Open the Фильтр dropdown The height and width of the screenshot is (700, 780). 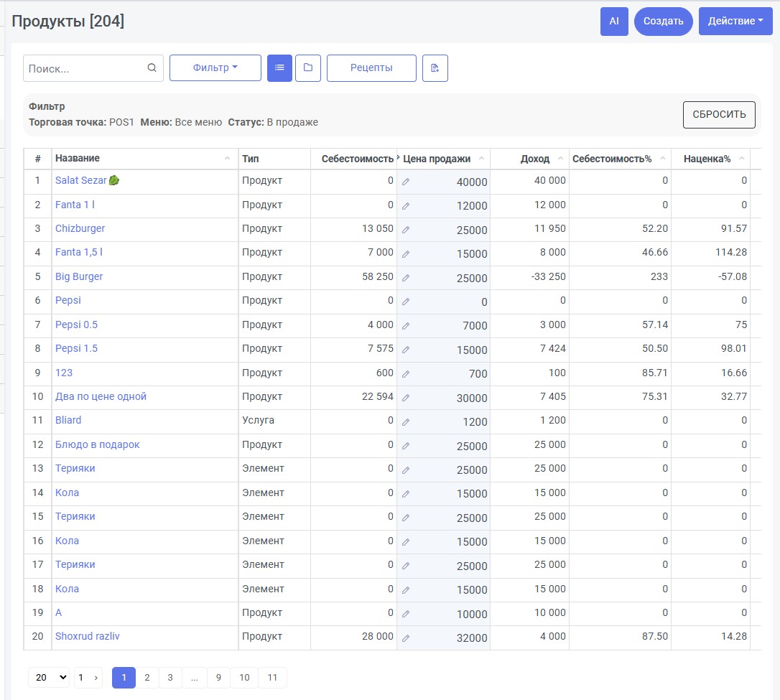click(215, 68)
